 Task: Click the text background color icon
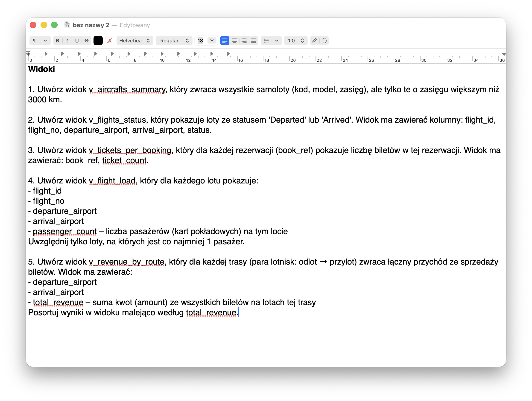[x=110, y=41]
